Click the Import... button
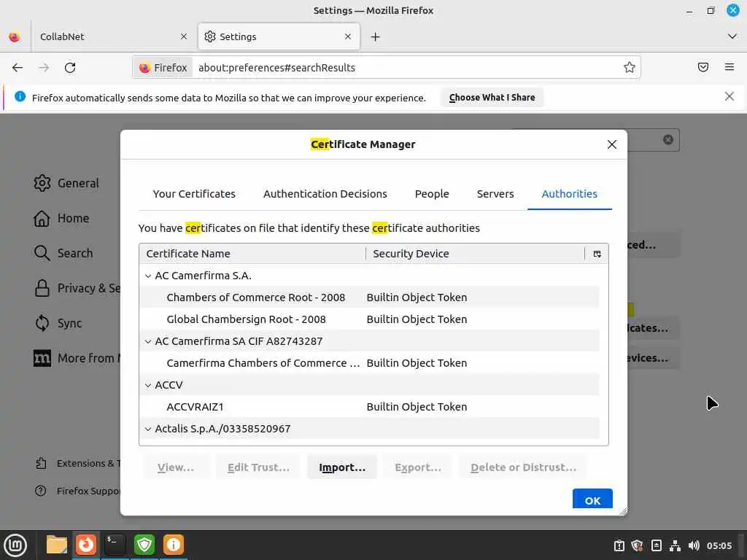 click(x=342, y=467)
